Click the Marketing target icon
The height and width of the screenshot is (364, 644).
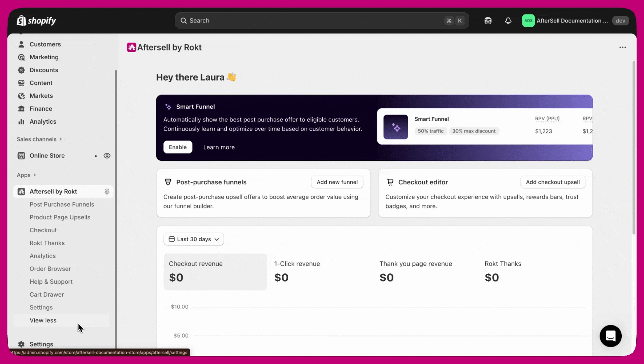(x=21, y=57)
